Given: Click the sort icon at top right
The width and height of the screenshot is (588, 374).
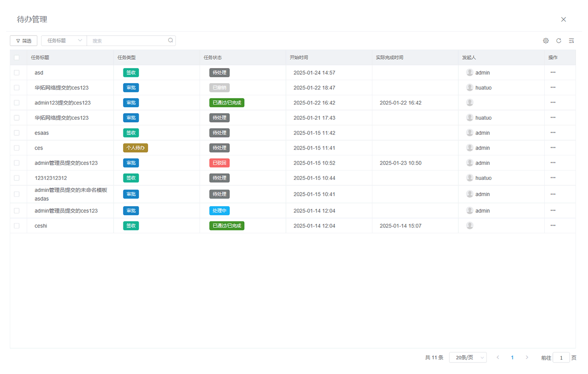Looking at the screenshot, I should pyautogui.click(x=571, y=41).
